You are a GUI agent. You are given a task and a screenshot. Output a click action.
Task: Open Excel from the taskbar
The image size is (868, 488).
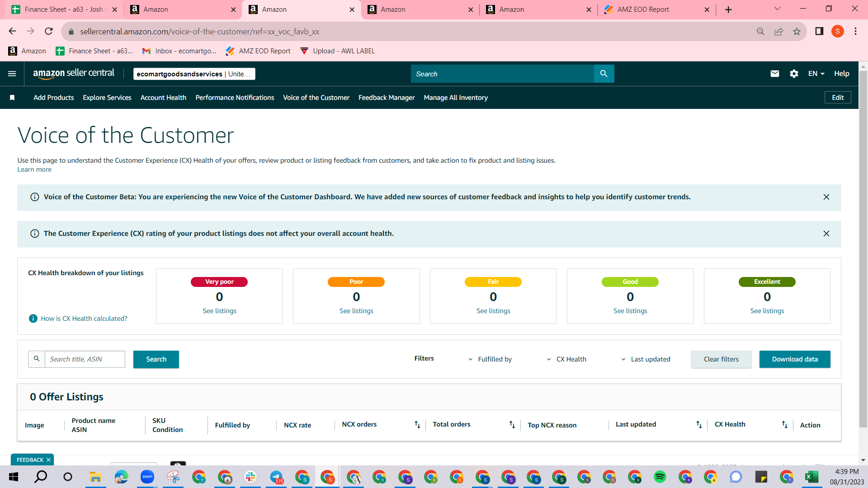point(812,477)
